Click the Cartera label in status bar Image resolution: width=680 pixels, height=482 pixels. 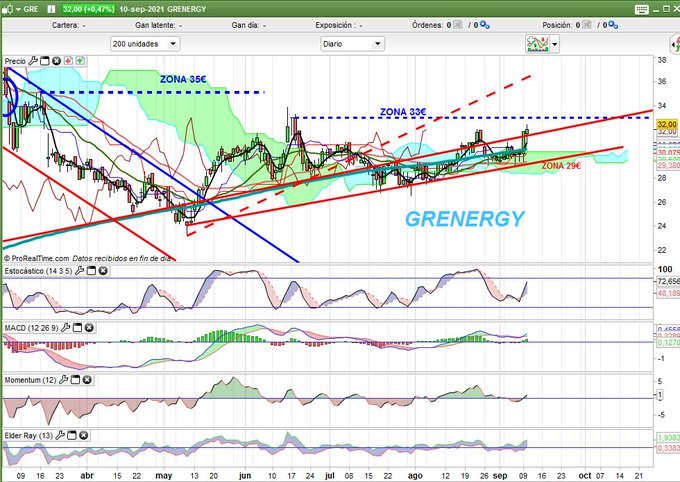click(65, 25)
